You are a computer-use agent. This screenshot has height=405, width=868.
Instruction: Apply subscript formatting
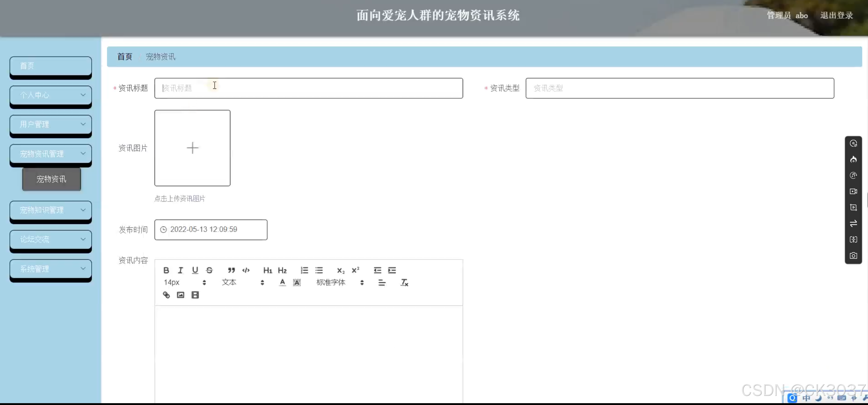(340, 270)
